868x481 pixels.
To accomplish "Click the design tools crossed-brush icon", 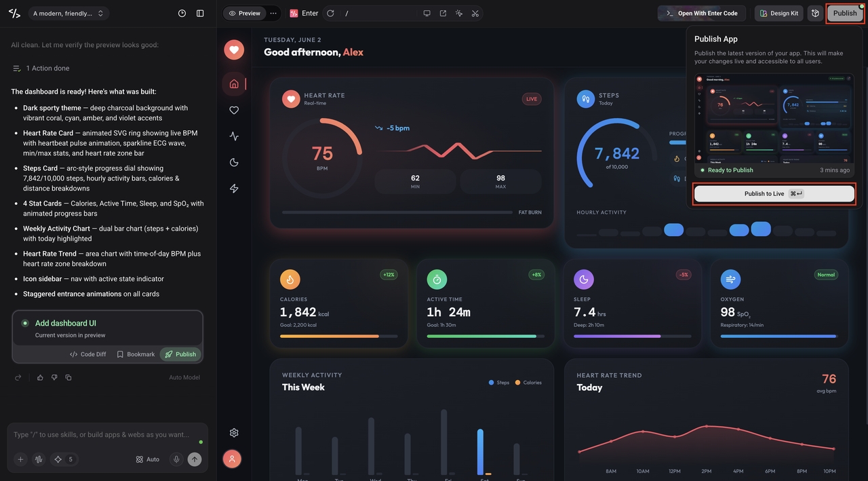I will coord(475,13).
